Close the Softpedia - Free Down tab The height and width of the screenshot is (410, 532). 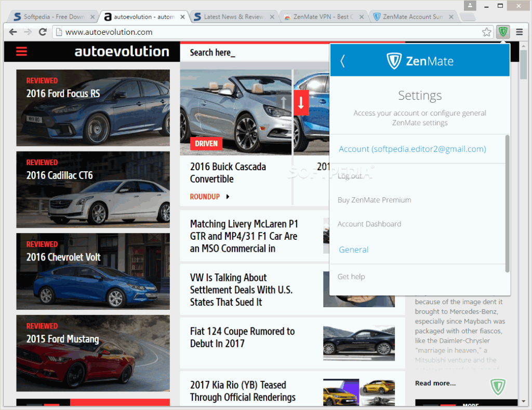click(92, 17)
